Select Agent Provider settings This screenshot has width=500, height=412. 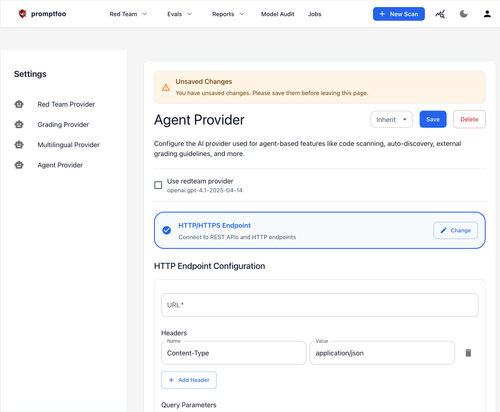coord(60,165)
